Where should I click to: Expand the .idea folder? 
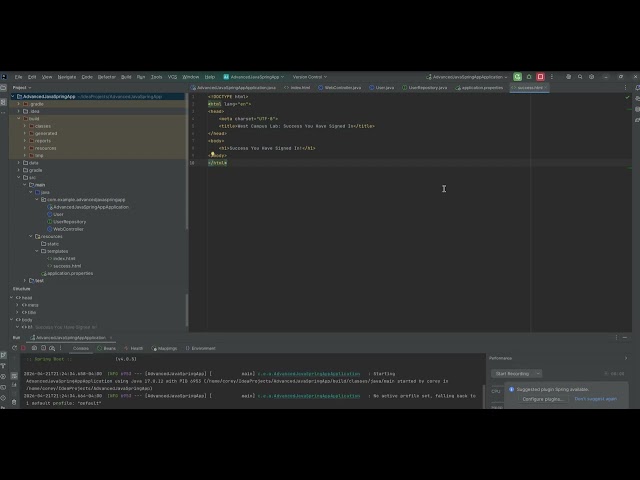pyautogui.click(x=18, y=111)
